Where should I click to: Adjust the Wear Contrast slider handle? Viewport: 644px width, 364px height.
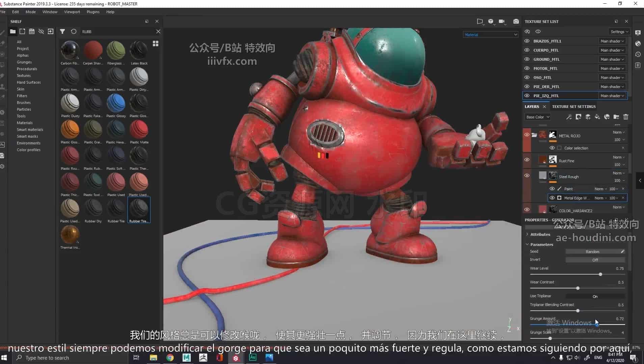pyautogui.click(x=578, y=288)
